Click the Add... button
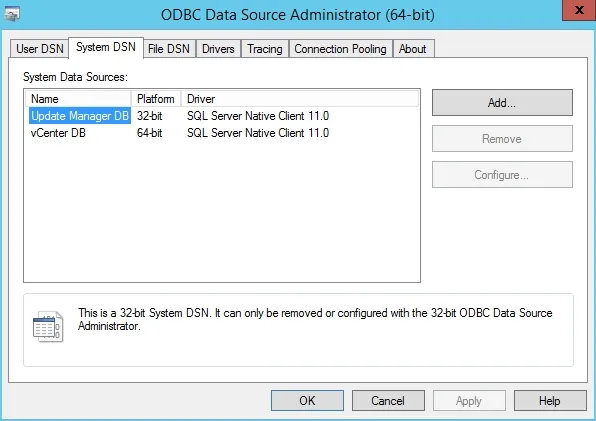The width and height of the screenshot is (596, 421). 502,103
